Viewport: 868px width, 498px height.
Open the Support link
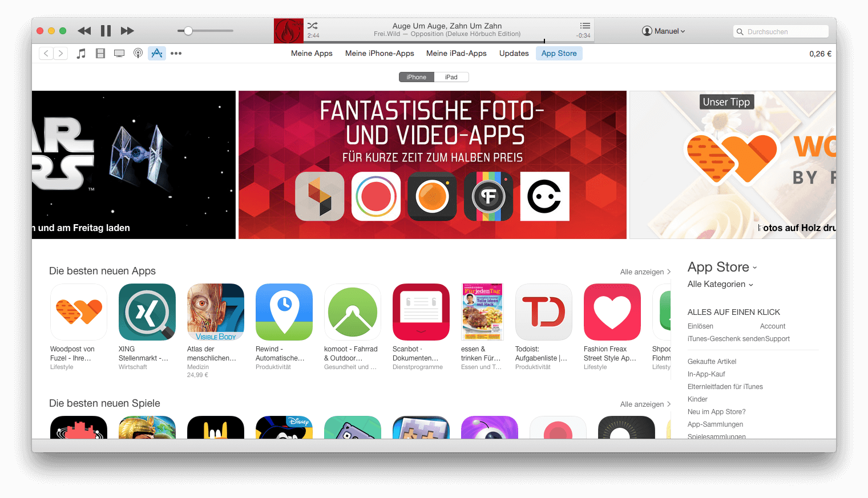[x=777, y=339]
